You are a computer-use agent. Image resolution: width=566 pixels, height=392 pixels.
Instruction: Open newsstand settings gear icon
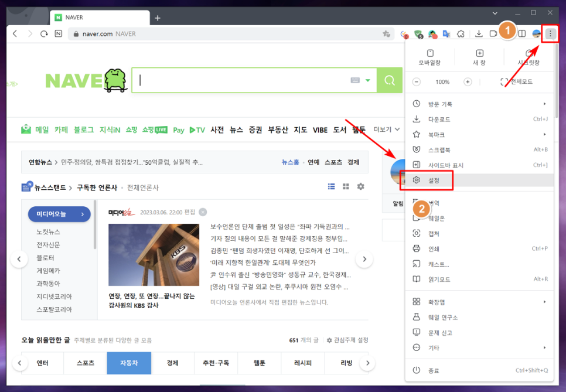coord(360,186)
